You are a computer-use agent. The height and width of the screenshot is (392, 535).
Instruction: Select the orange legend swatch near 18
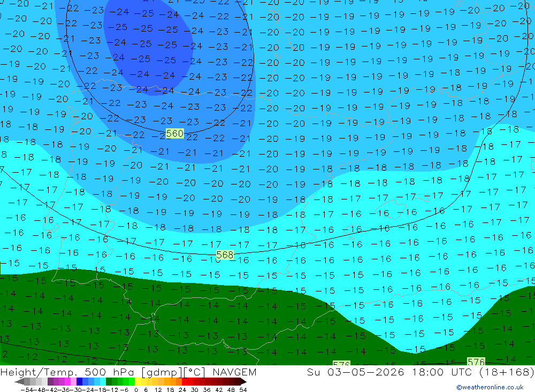(172, 381)
